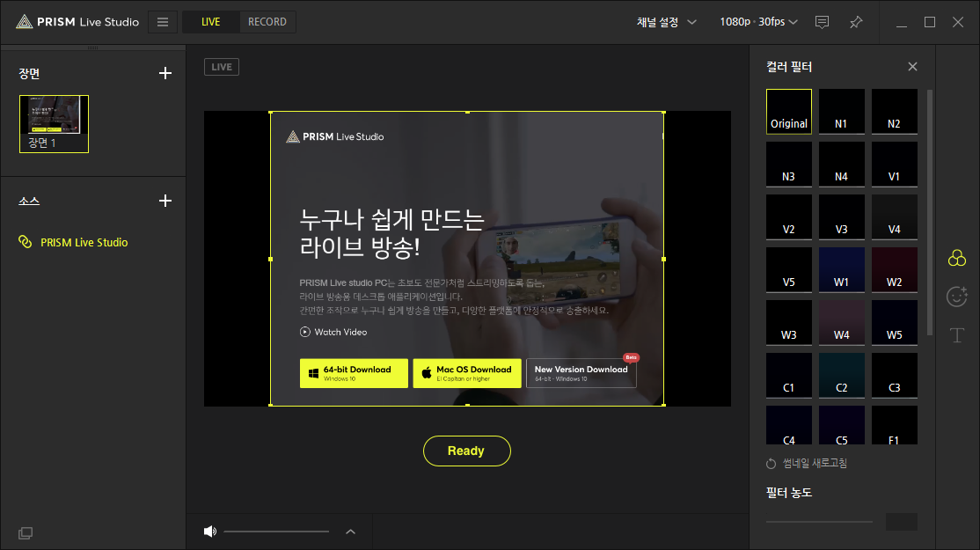Click 썸네일 새로고침 refresh thumbnails
This screenshot has height=550, width=980.
[807, 463]
